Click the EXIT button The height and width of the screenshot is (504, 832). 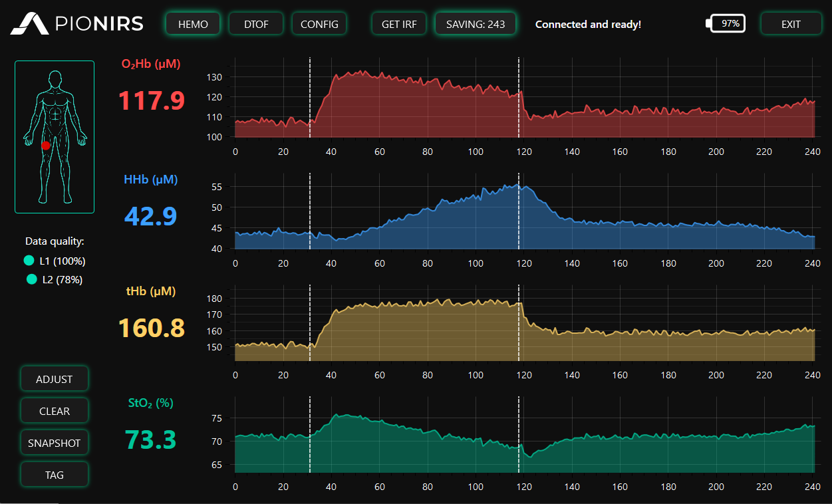(791, 24)
